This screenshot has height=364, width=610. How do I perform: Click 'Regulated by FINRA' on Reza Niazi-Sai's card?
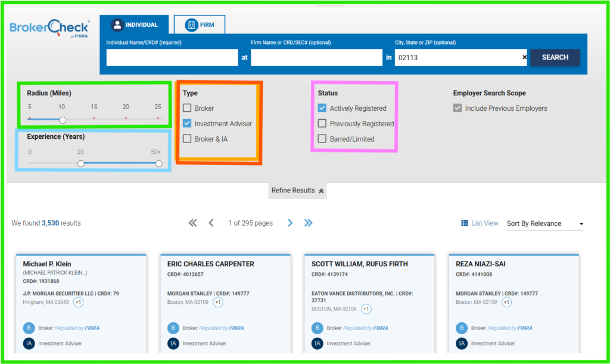[510, 328]
